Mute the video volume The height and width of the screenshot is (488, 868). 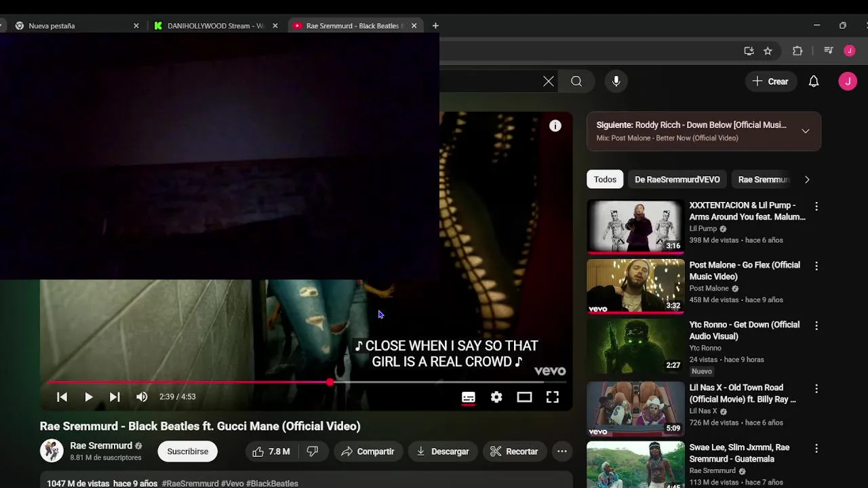click(x=142, y=397)
